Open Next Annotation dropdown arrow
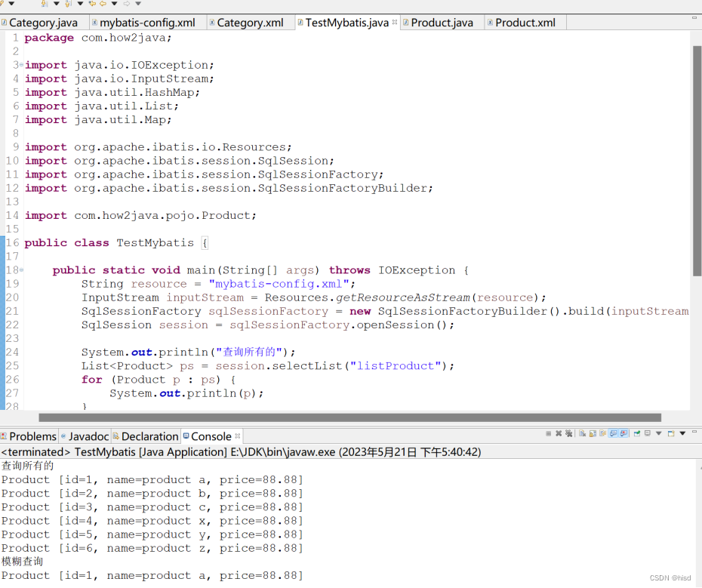 [x=57, y=4]
